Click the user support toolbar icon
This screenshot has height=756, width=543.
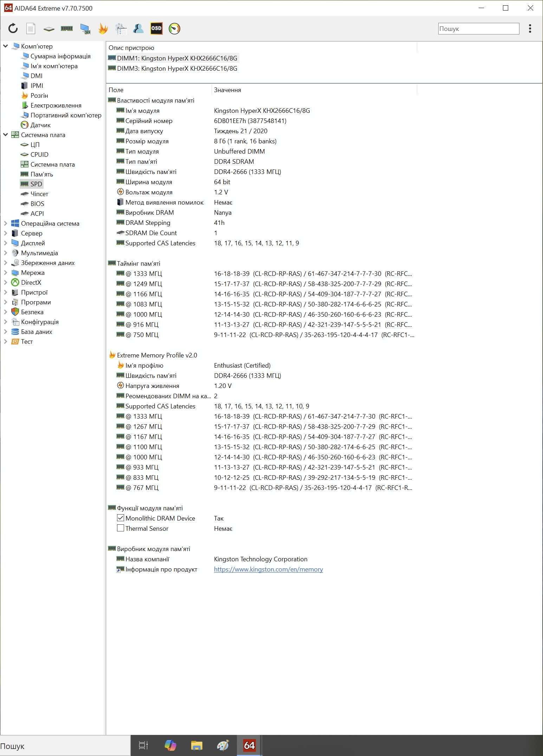point(138,28)
